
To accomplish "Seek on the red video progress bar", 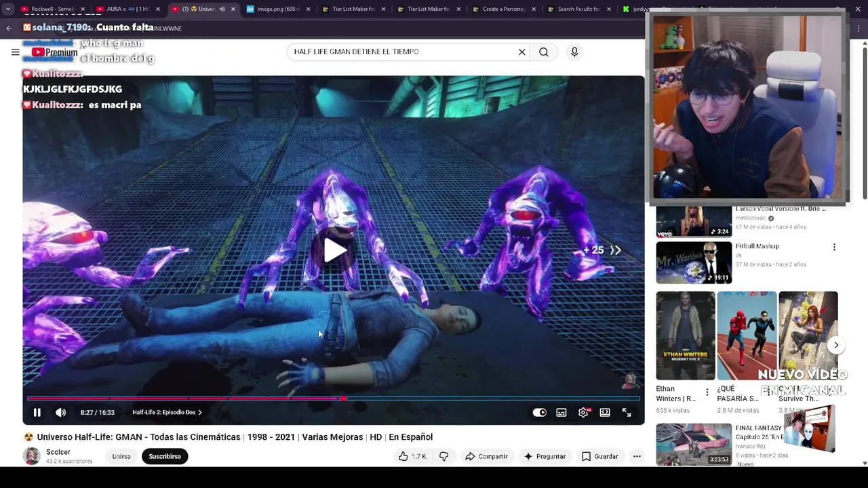I will (333, 399).
